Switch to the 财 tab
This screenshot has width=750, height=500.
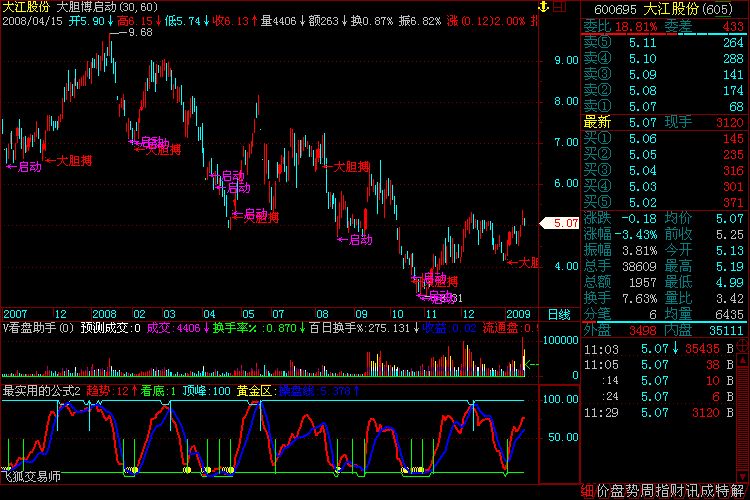(x=677, y=491)
